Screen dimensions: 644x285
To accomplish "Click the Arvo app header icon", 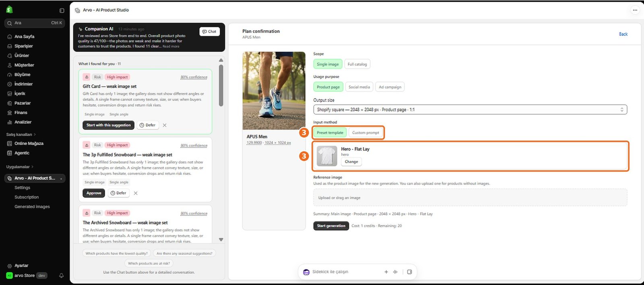I will (x=77, y=10).
